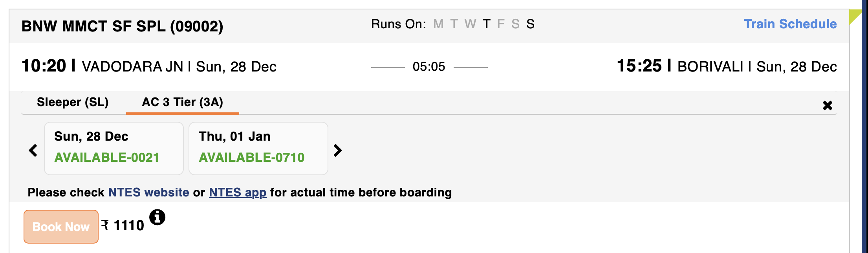Switch to the Sleeper (SL) tab

click(73, 102)
